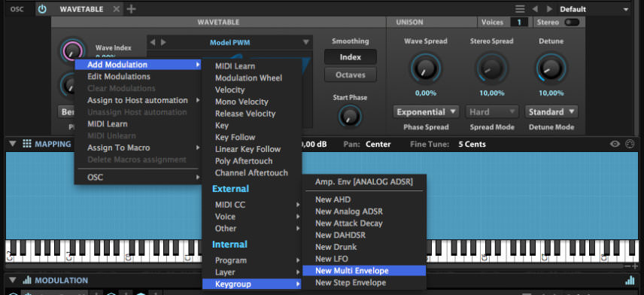Select next wavetable with right arrow

point(163,42)
